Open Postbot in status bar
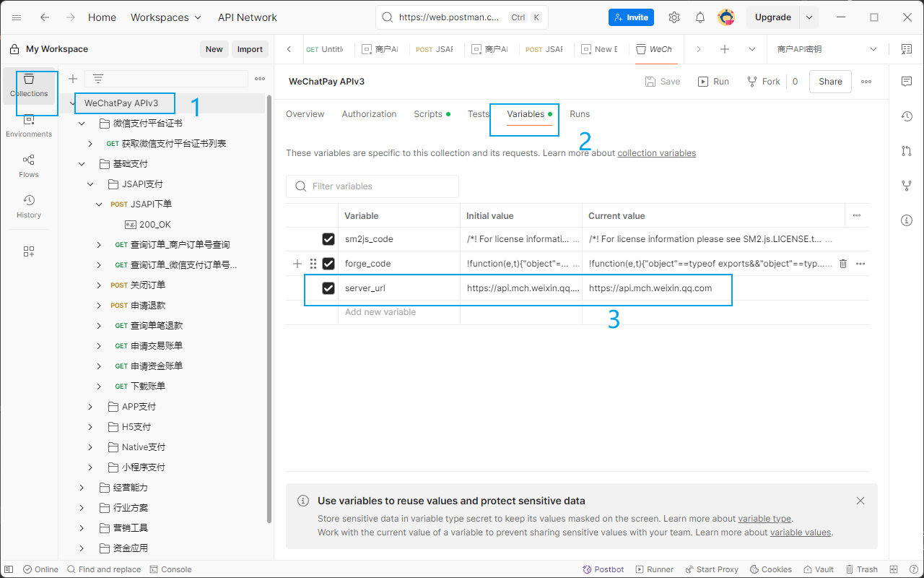Screen dimensions: 924x578 click(x=603, y=569)
